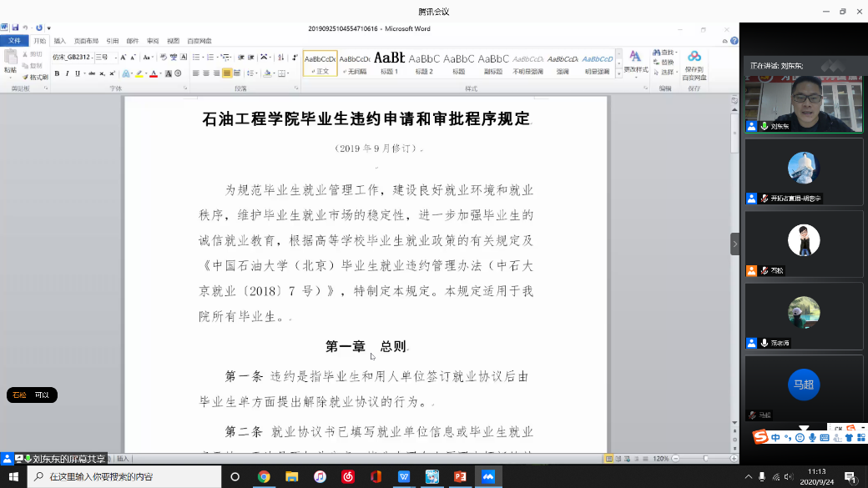
Task: Toggle Bold formatting
Action: [57, 73]
